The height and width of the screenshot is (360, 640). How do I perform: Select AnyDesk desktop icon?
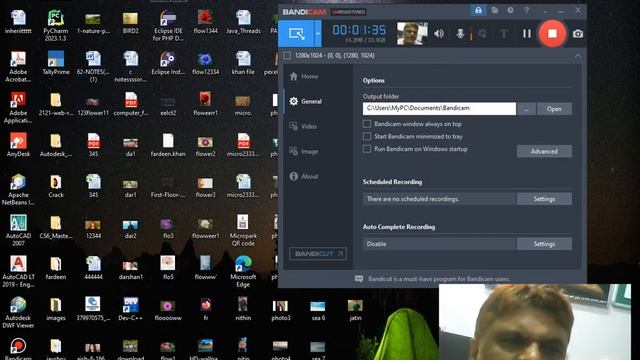point(18,144)
